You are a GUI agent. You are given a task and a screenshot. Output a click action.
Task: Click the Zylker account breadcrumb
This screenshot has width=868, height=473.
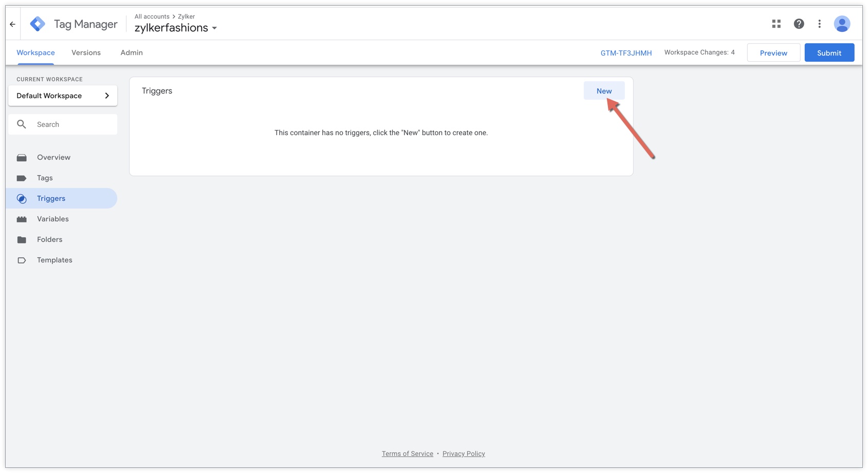click(x=187, y=16)
